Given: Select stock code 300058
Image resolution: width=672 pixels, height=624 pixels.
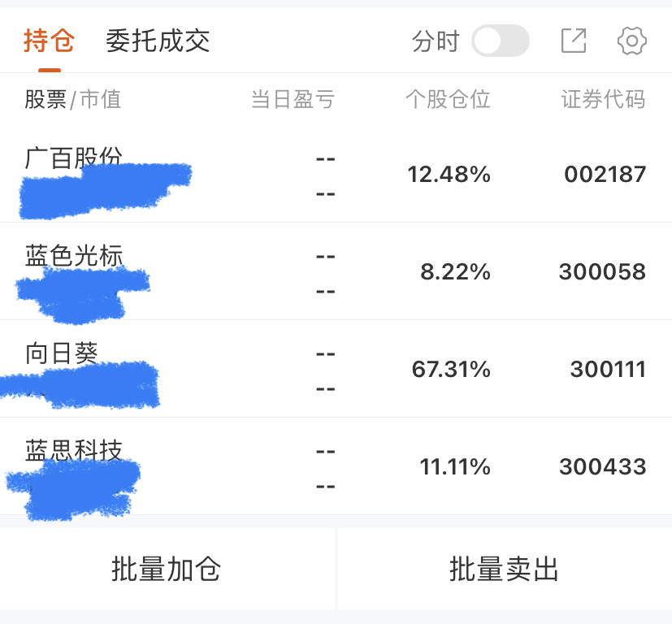Looking at the screenshot, I should [602, 271].
